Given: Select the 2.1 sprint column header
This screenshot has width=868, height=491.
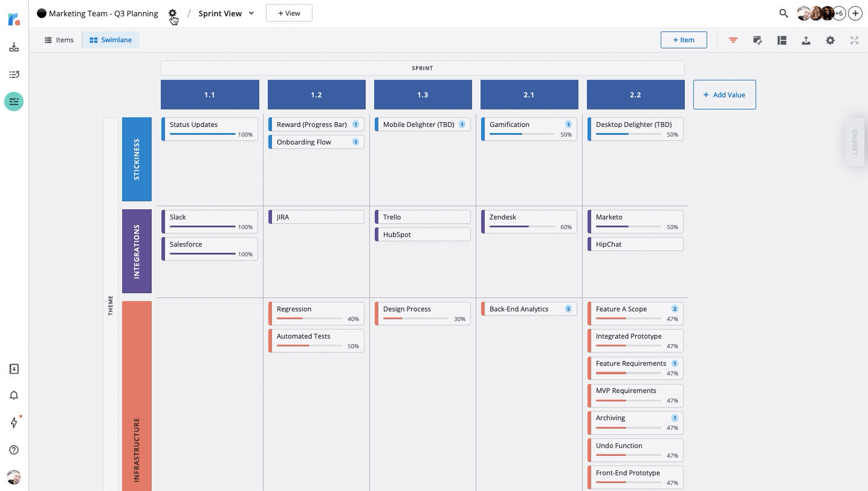Looking at the screenshot, I should (529, 95).
